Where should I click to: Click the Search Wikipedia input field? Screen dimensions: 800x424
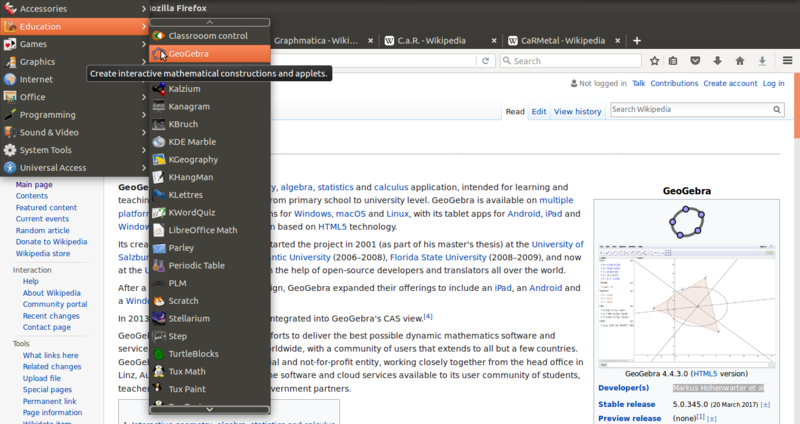click(691, 109)
